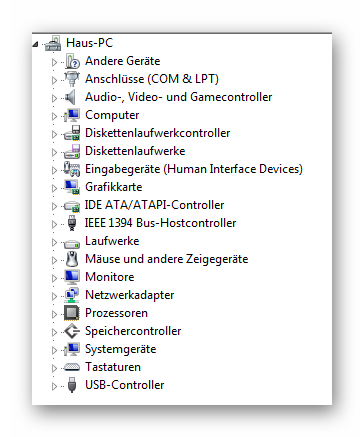
Task: Expand the Laufwerke category arrow
Action: [54, 242]
